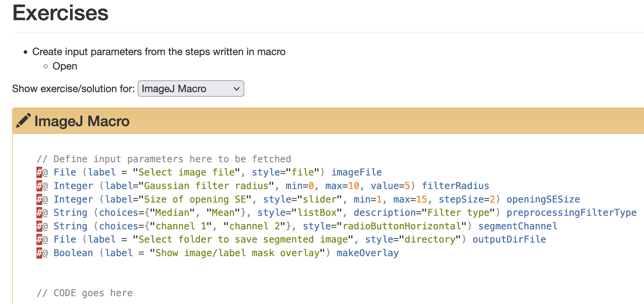The height and width of the screenshot is (304, 644).
Task: Click the red # marker on openingSESize line
Action: [39, 199]
